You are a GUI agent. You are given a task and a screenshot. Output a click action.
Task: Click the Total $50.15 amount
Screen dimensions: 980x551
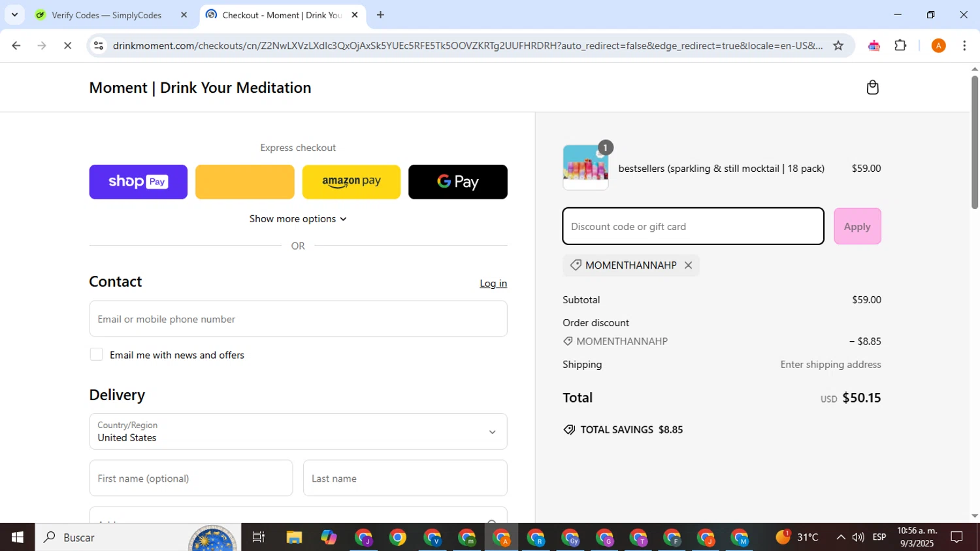tap(861, 397)
